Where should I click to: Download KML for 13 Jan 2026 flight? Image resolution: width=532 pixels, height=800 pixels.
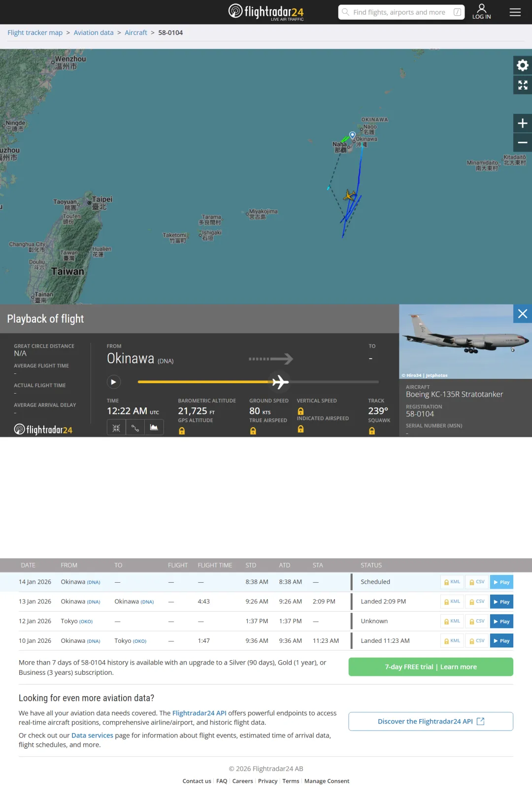[452, 601]
